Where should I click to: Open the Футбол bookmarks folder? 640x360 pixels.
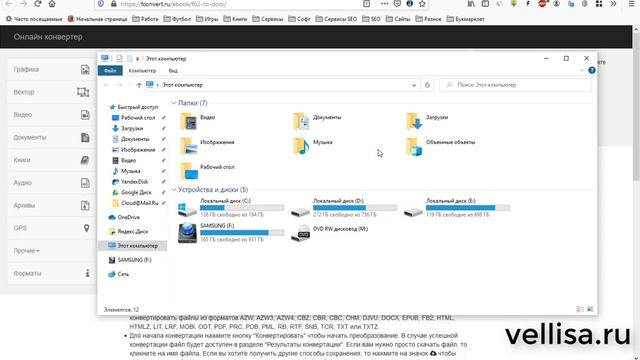[177, 19]
